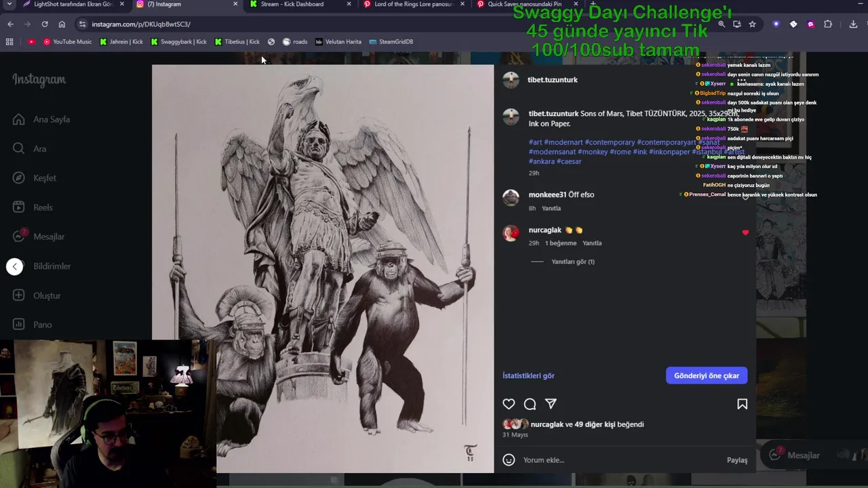This screenshot has height=488, width=868.
Task: Open tibet.tuzunturk profile from the post header
Action: 553,80
